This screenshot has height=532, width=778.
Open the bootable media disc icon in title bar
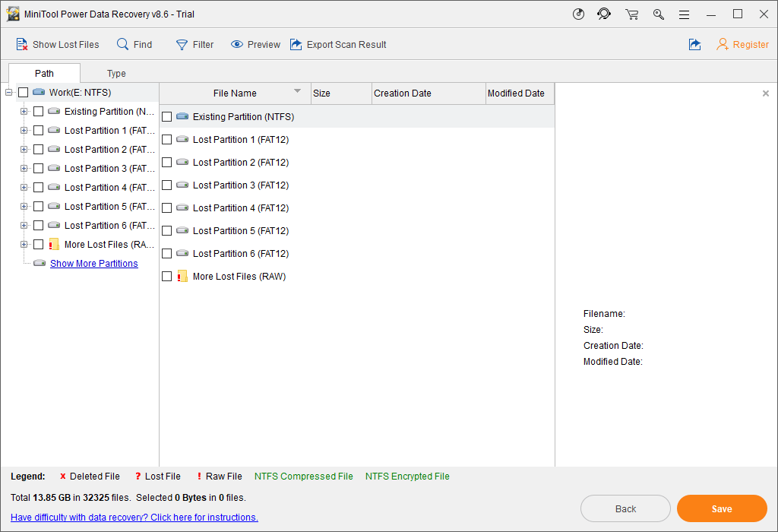pos(578,14)
